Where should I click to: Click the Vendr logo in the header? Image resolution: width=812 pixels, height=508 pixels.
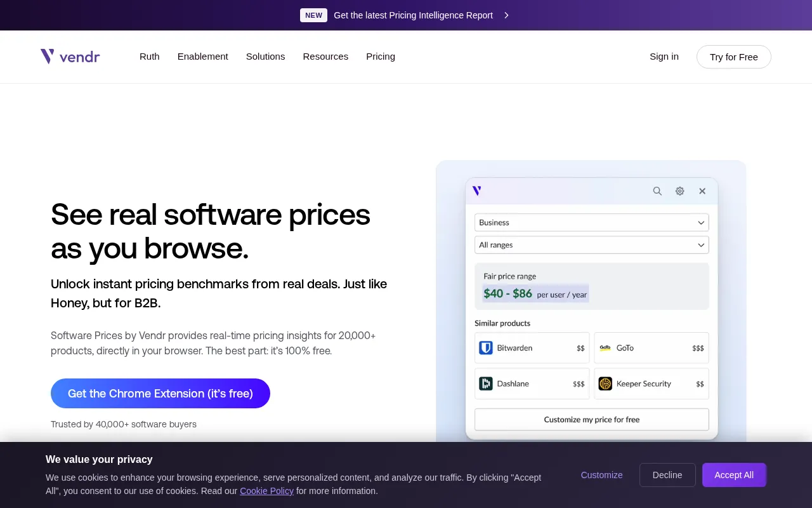pyautogui.click(x=70, y=57)
